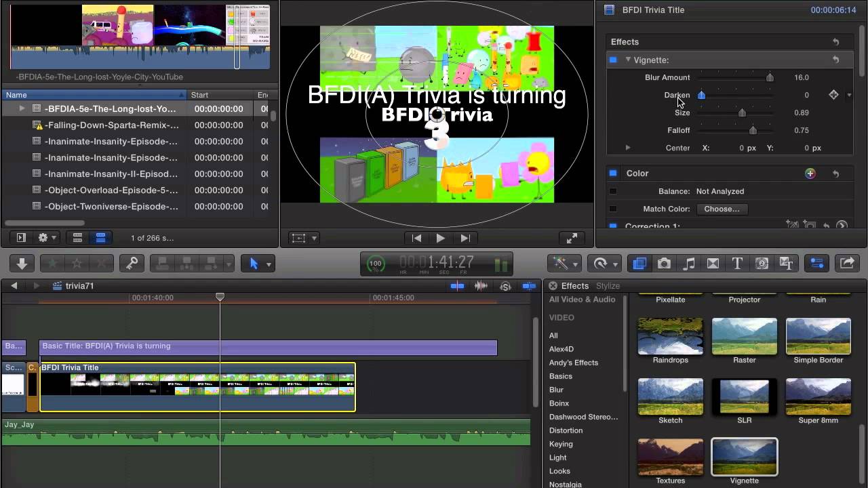This screenshot has height=488, width=868.
Task: Select the Distortion effects category
Action: [566, 430]
